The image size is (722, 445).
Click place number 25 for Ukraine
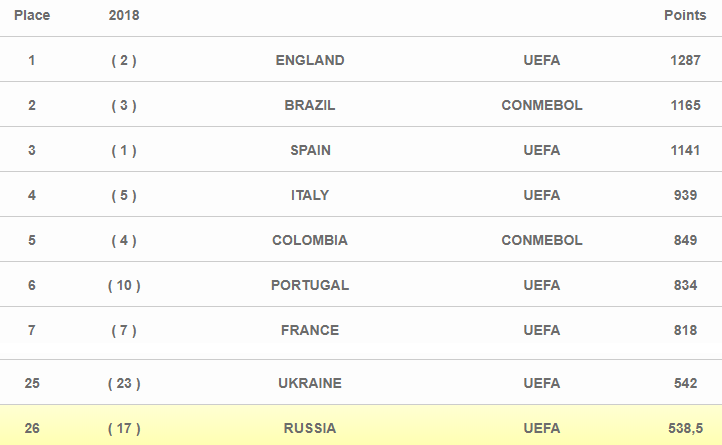click(32, 383)
